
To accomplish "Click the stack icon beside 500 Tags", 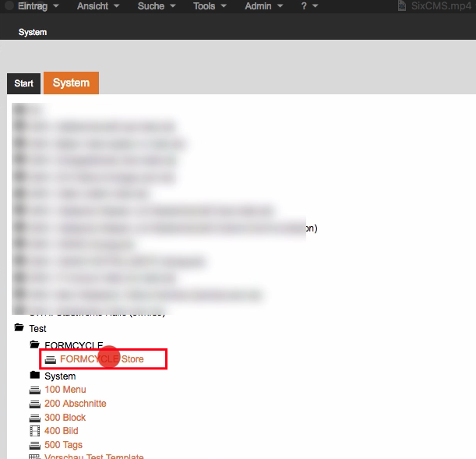I will [x=34, y=445].
